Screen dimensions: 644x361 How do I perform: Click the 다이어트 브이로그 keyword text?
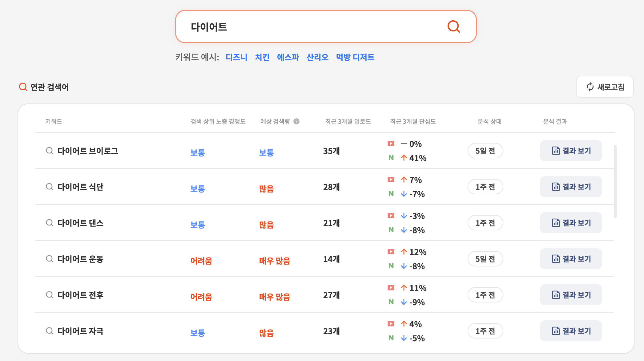pos(88,151)
